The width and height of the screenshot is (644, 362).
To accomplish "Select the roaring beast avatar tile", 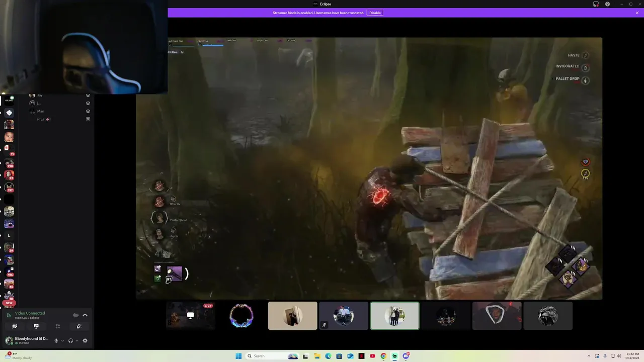I will 548,316.
